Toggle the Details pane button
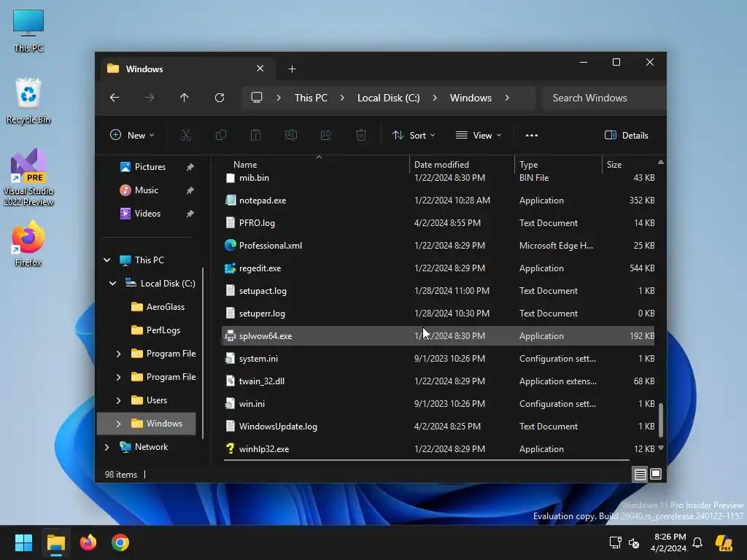 pos(626,135)
